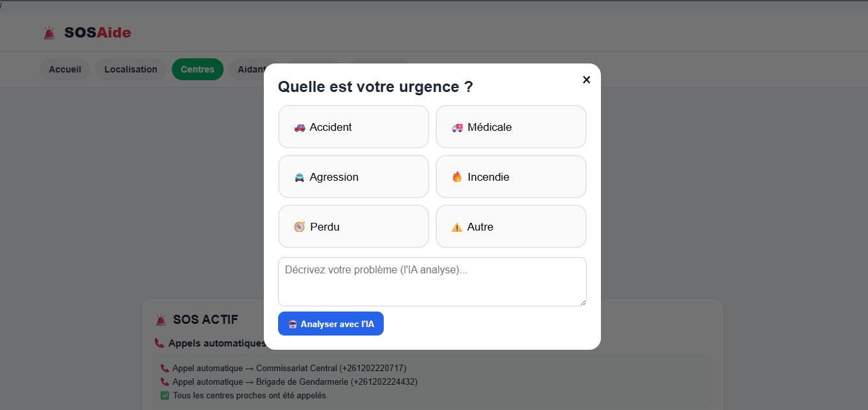Select the Autre emergency type

coord(511,227)
